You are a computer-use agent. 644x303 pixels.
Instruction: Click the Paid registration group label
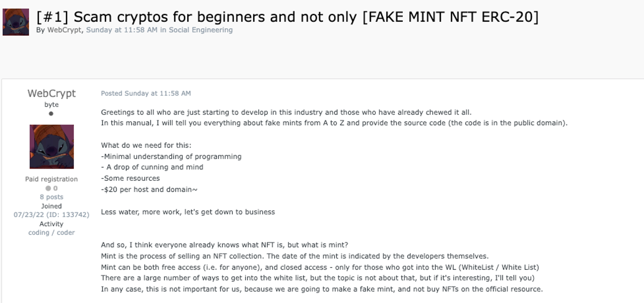[51, 179]
